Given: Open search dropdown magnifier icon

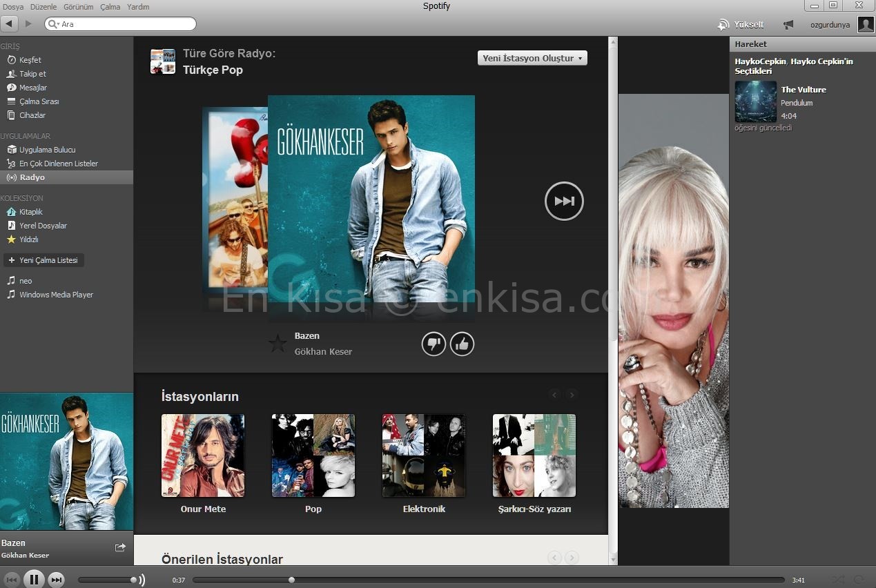Looking at the screenshot, I should [x=53, y=24].
